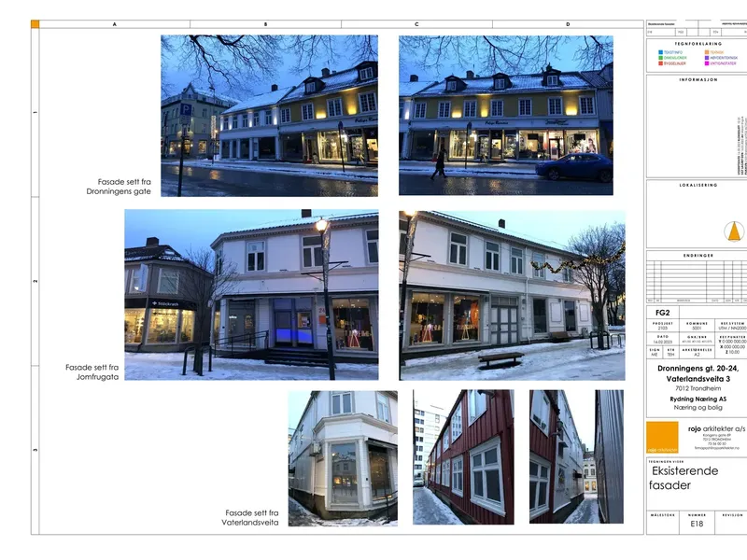Click the TEGNFORKLARING heading
The width and height of the screenshot is (747, 560).
(x=698, y=44)
